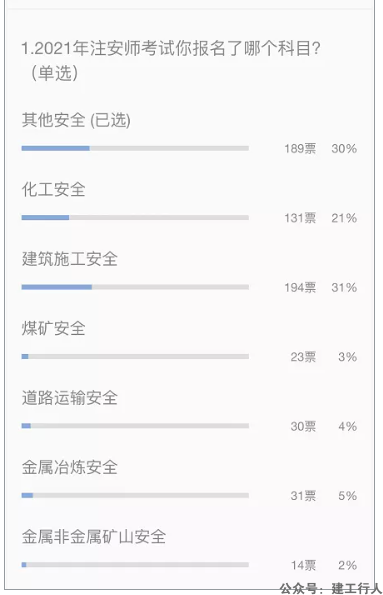Select the 其他安全 poll option
The image size is (383, 595).
pos(76,120)
